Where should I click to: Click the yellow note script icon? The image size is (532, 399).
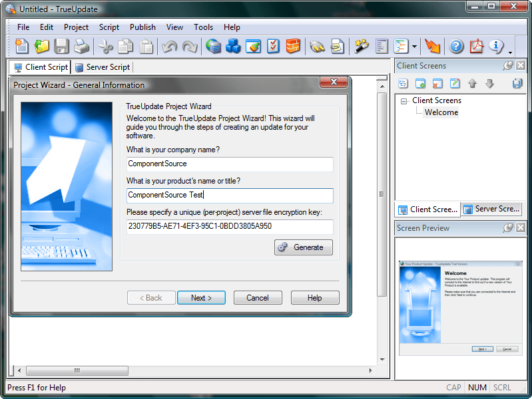click(337, 46)
